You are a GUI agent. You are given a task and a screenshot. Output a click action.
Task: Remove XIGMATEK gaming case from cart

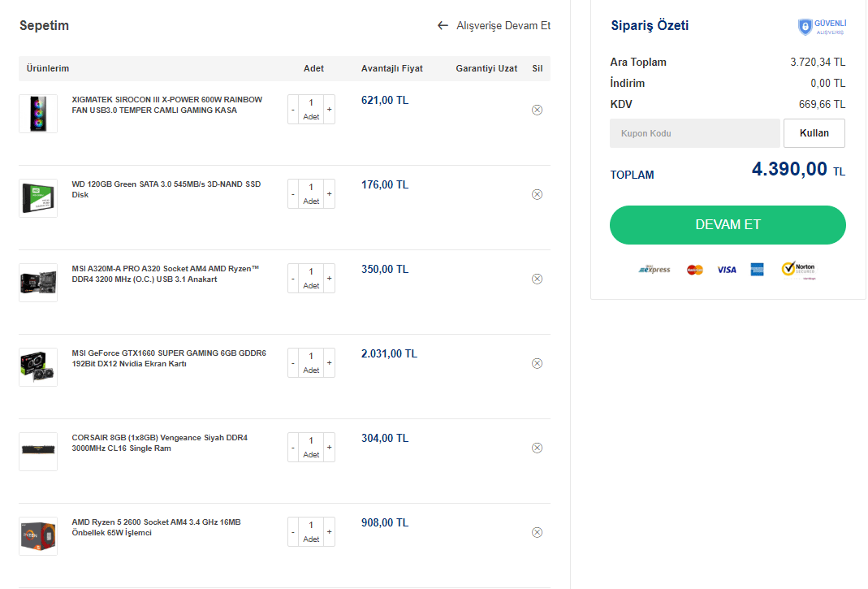coord(537,110)
